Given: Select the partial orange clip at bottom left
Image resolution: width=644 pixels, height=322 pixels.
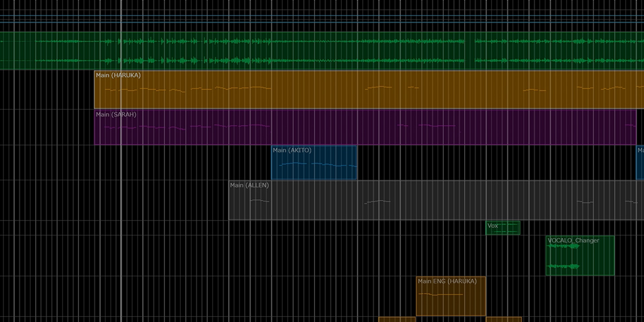Looking at the screenshot, I should point(397,319).
